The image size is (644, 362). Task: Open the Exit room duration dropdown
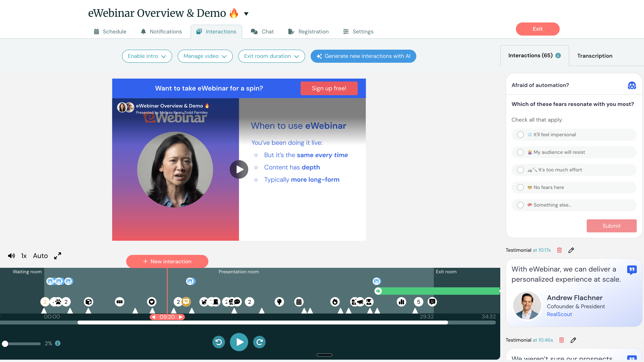(x=272, y=56)
